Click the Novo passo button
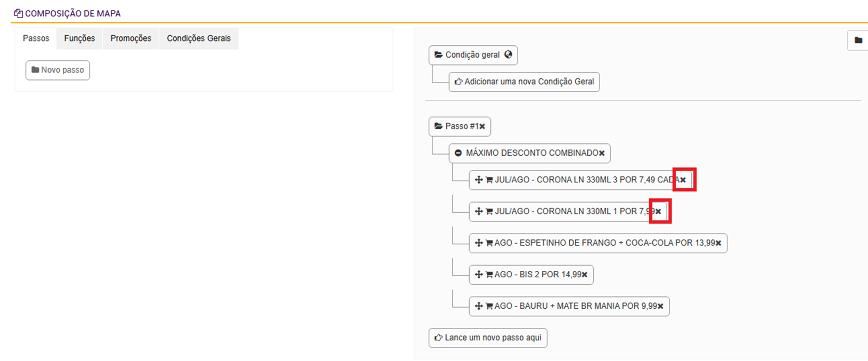The height and width of the screenshot is (361, 868). click(58, 70)
